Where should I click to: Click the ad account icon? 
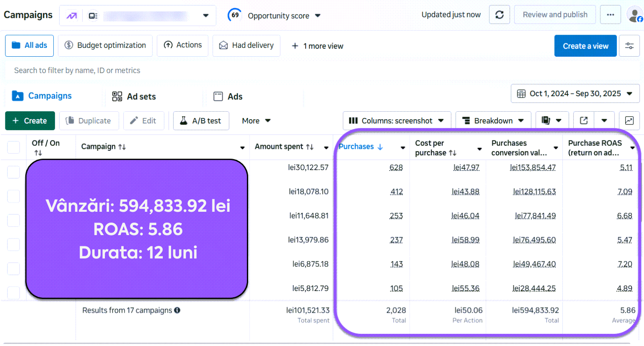(93, 16)
